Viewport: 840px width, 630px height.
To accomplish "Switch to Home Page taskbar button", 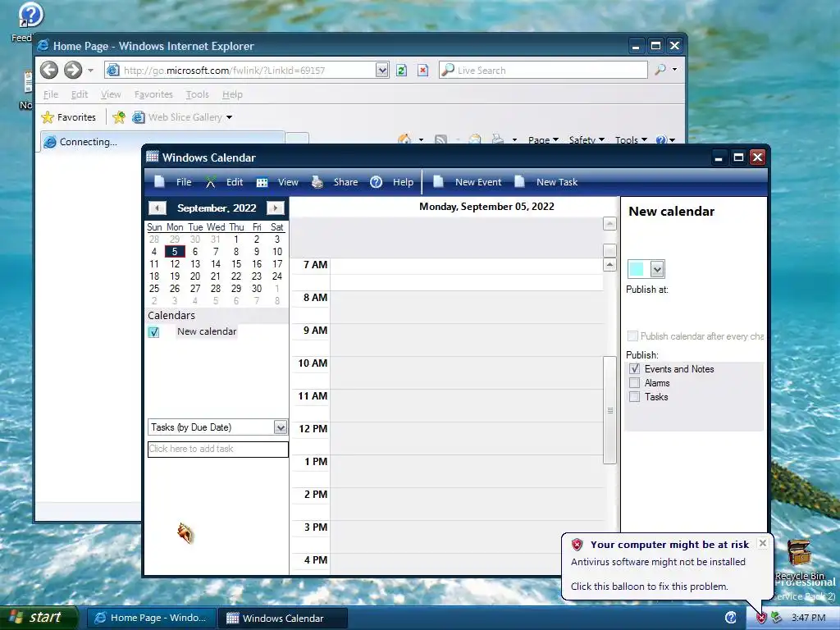I will [x=151, y=618].
